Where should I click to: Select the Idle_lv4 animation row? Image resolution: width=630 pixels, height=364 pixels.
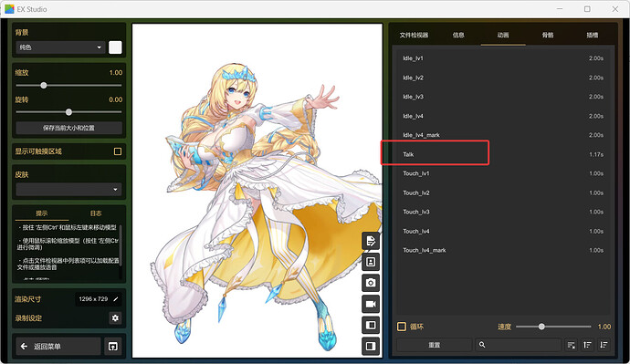tap(503, 116)
